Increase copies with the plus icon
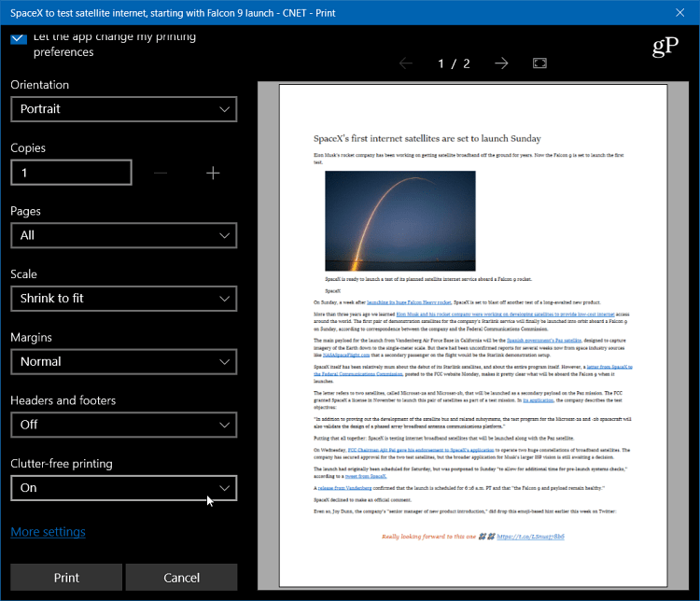Viewport: 700px width, 601px height. pyautogui.click(x=213, y=173)
